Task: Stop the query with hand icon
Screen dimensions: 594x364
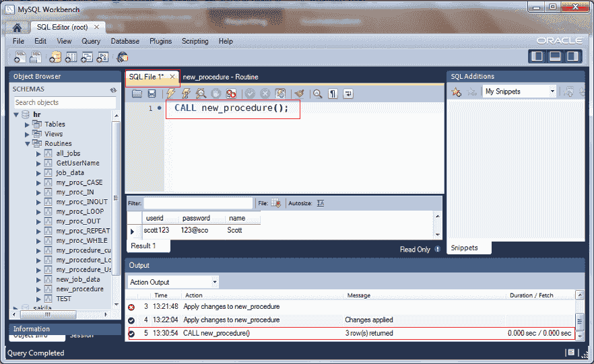Action: point(216,94)
